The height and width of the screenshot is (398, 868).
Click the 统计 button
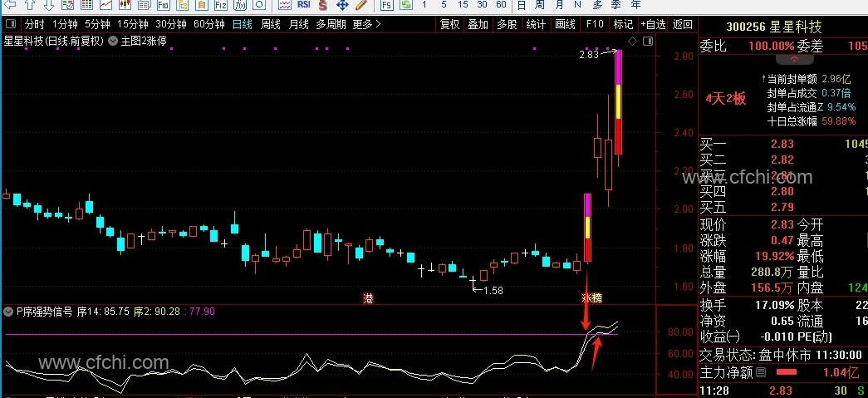coord(536,24)
